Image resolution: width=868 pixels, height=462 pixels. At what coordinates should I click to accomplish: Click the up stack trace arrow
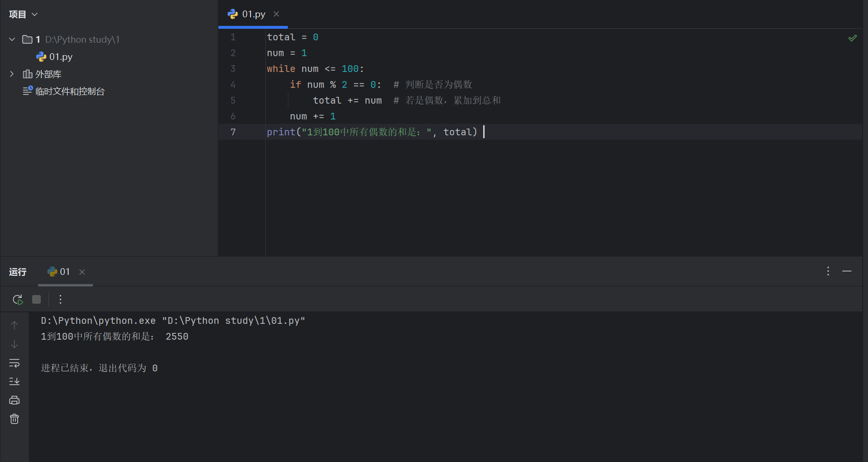tap(14, 325)
